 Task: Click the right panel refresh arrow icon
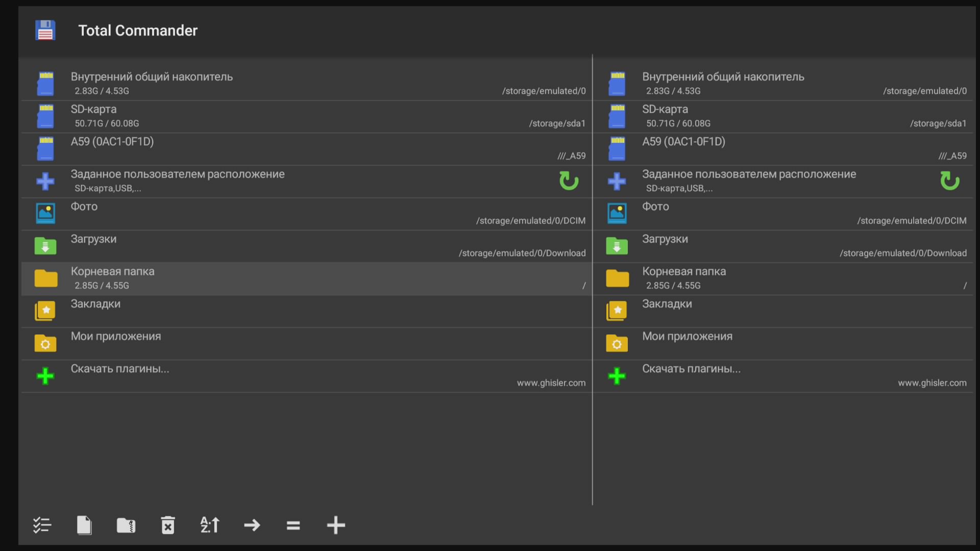coord(950,181)
